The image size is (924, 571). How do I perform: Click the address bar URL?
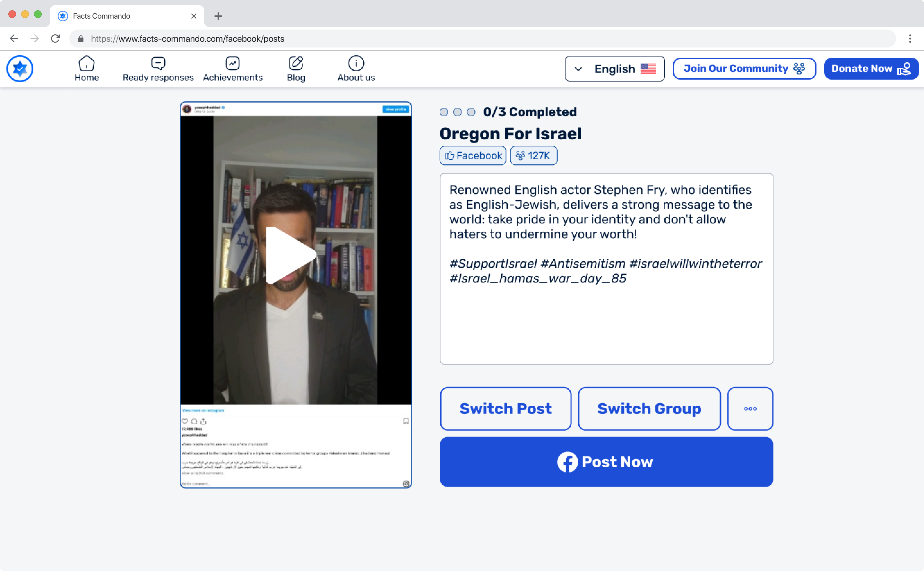click(x=188, y=39)
